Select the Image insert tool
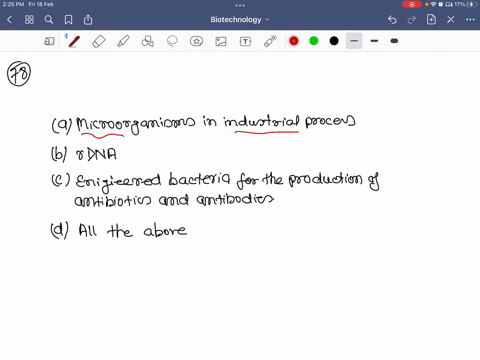Screen dimensions: 480x360 221,41
